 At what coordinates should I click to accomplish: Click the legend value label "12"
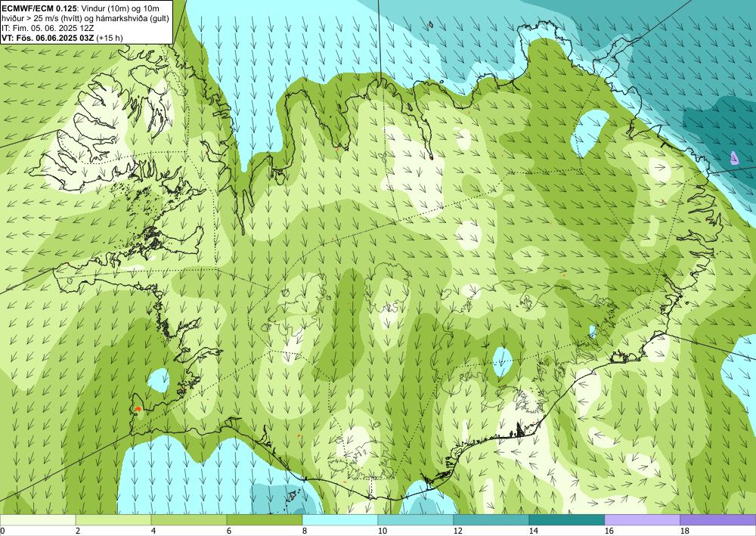tap(457, 531)
